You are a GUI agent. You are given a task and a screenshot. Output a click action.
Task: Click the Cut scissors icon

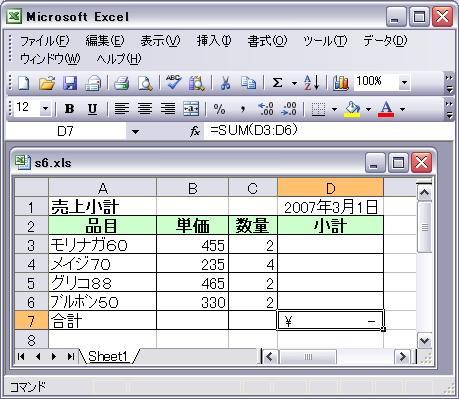[225, 83]
